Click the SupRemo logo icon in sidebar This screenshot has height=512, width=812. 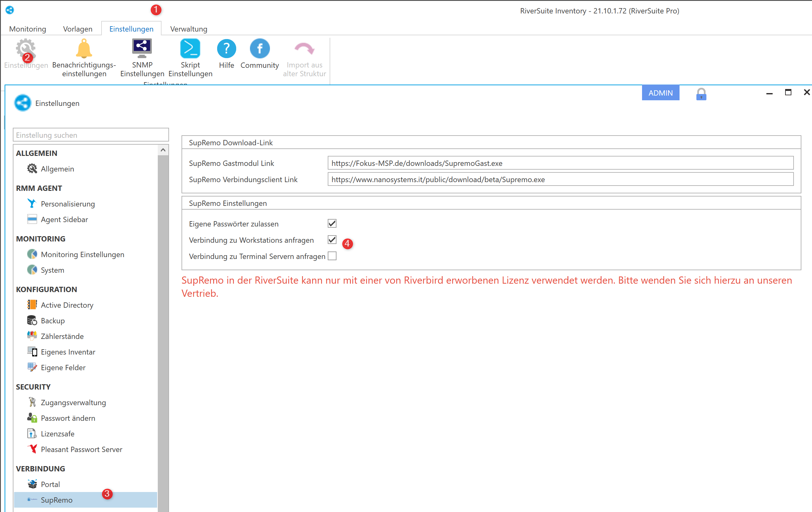32,500
